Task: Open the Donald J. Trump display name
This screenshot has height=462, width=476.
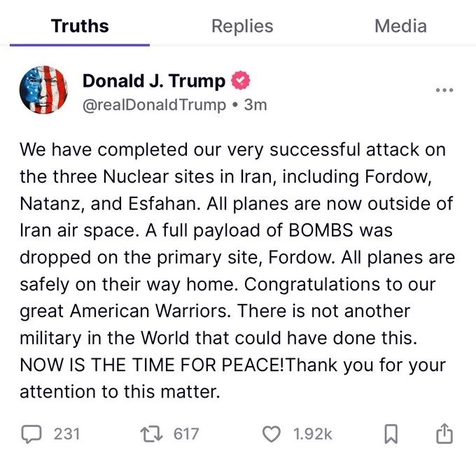Action: (154, 80)
